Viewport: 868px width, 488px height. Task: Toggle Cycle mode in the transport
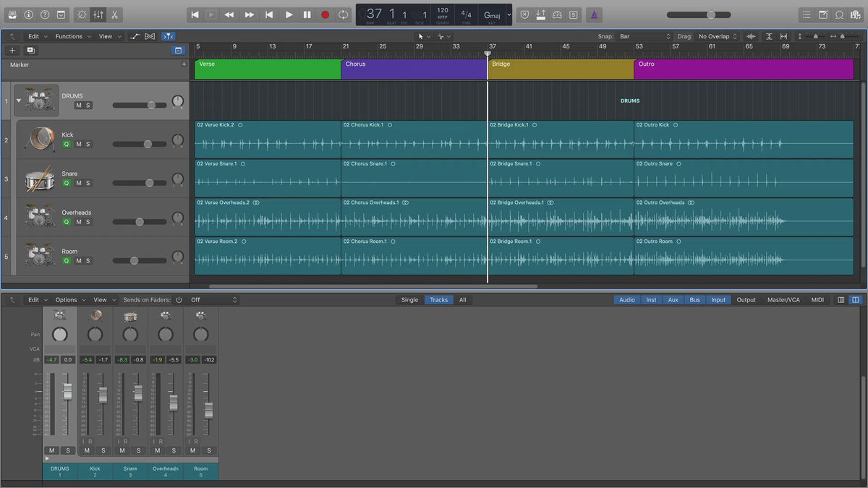pos(344,14)
